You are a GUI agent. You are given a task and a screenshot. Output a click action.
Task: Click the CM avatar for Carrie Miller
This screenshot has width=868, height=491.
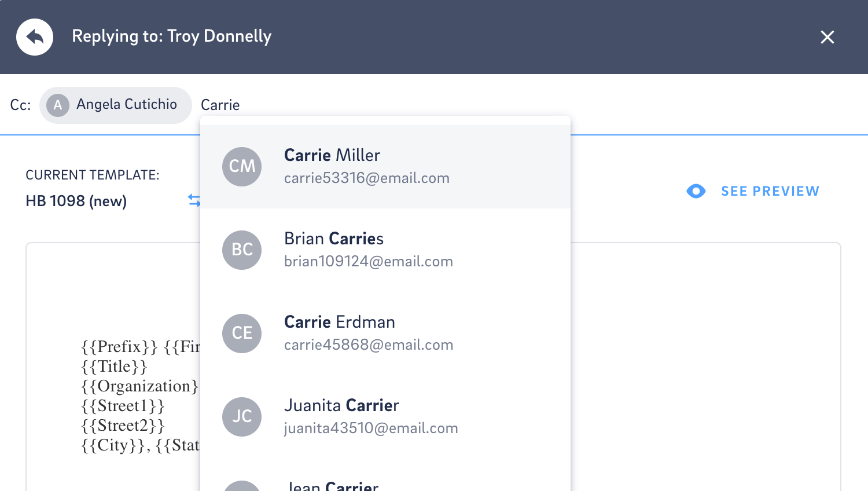coord(242,167)
